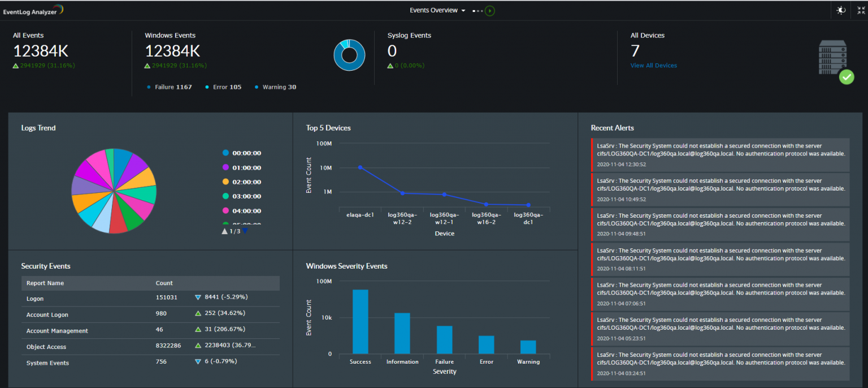Click the elaqa-dc1 data point
The width and height of the screenshot is (868, 388).
360,167
